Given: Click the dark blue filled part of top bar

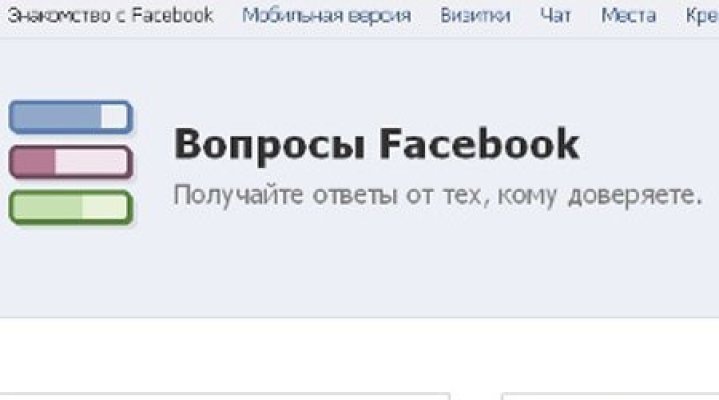Looking at the screenshot, I should (56, 117).
